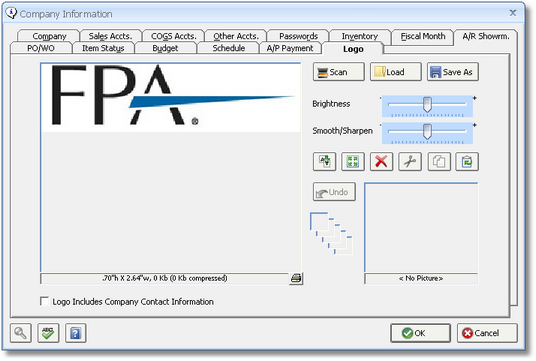Open the Other Accts. tab
The height and width of the screenshot is (361, 536).
[x=236, y=36]
